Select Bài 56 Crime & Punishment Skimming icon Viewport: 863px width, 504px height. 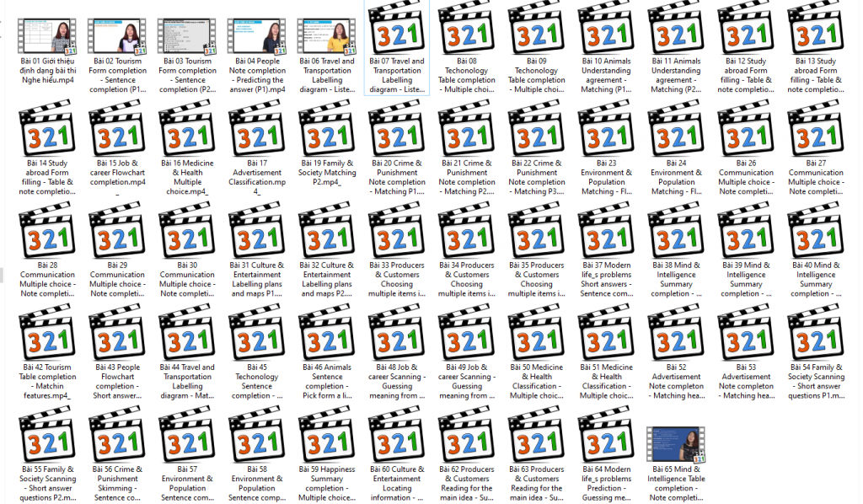(117, 437)
